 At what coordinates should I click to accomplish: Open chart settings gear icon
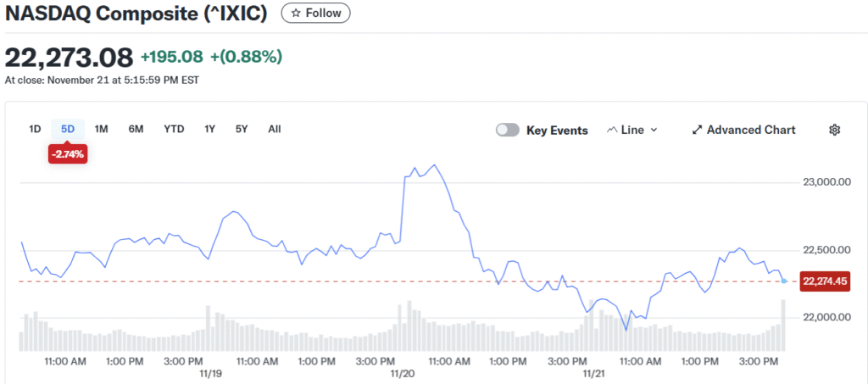pyautogui.click(x=834, y=130)
